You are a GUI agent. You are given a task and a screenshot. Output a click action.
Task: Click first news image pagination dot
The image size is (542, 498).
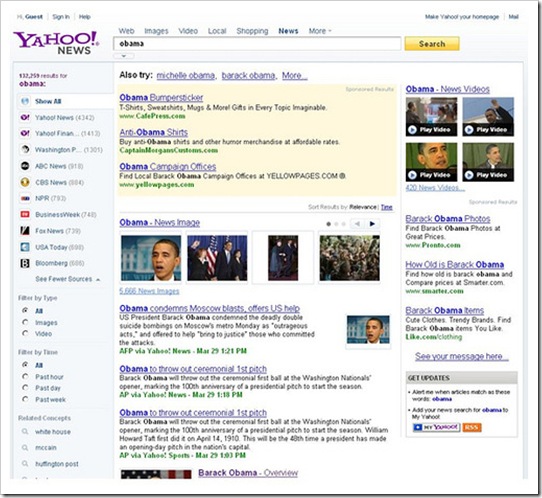(328, 224)
